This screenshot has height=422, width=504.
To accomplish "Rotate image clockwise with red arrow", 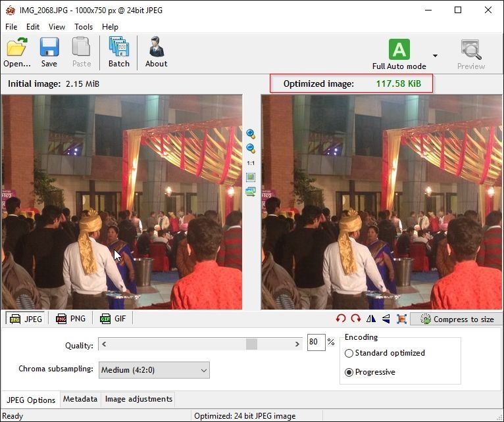I will point(356,319).
